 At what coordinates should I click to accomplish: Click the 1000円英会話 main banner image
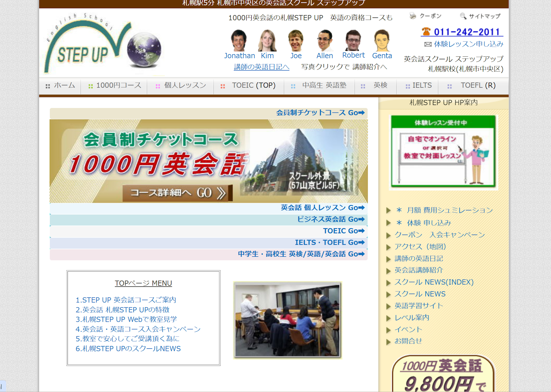209,161
